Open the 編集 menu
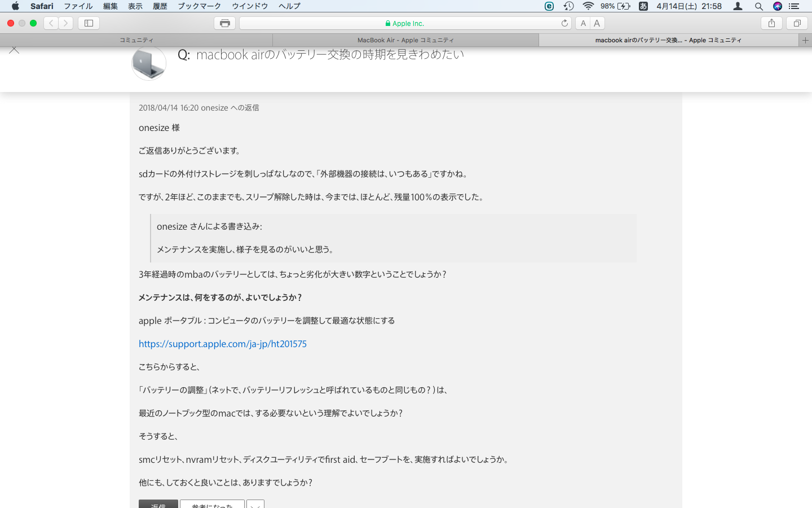 tap(111, 6)
